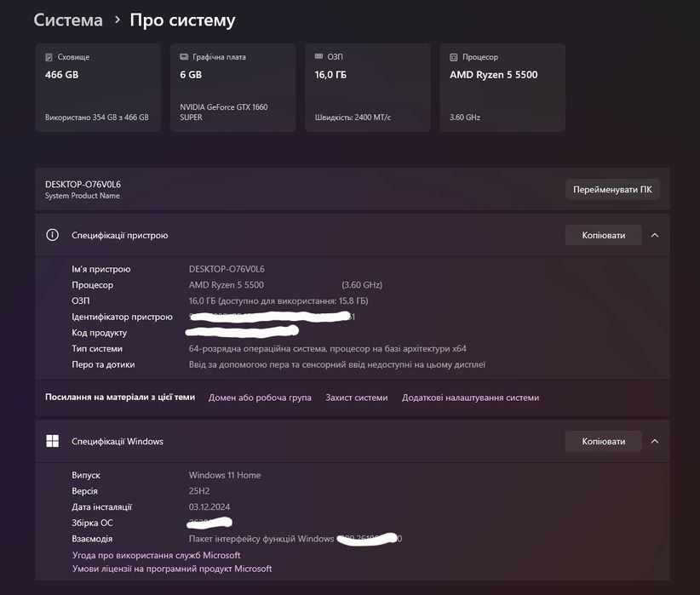The image size is (700, 595).
Task: Click the Windows logo beside Специфікації Windows
Action: coord(53,441)
